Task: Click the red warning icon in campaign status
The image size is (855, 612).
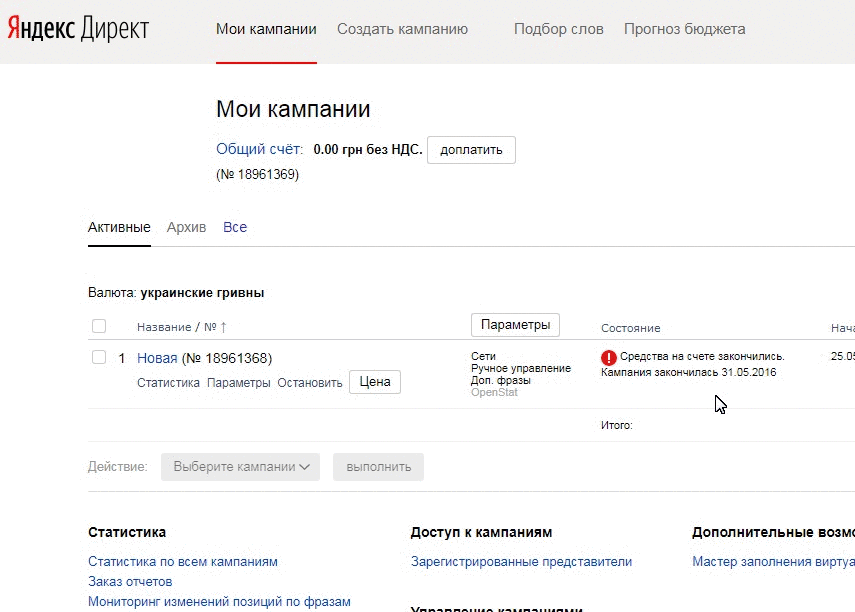Action: tap(610, 355)
